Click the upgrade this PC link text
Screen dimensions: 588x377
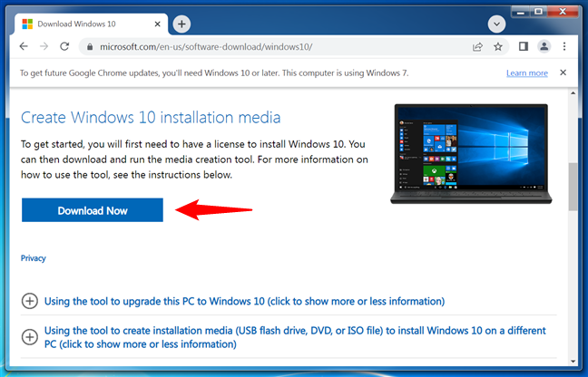pyautogui.click(x=244, y=302)
